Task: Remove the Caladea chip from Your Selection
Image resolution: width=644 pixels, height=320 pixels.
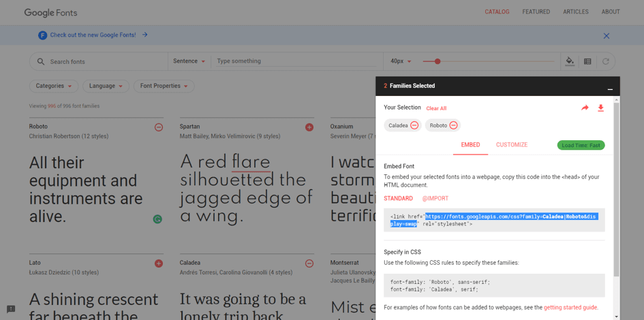Action: coord(414,125)
